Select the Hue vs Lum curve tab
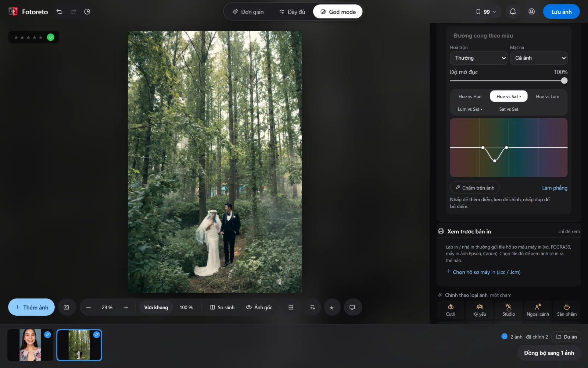Screen dimensions: 588x368 point(547,96)
